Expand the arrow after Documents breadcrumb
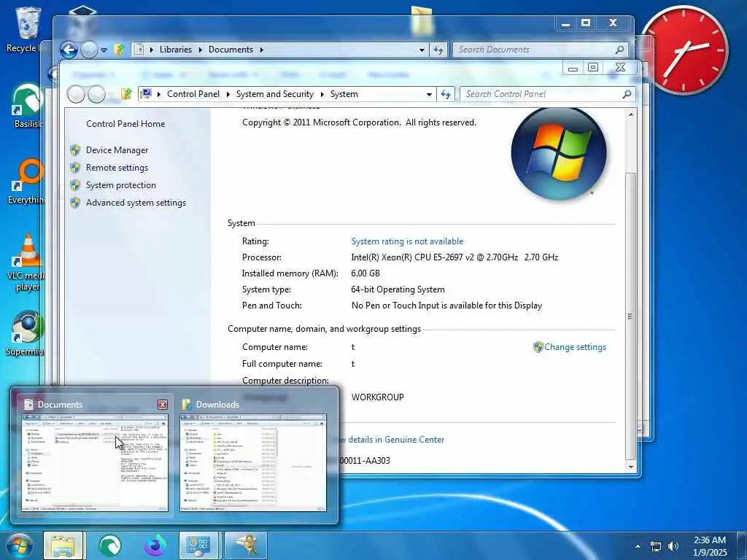747x560 pixels. (262, 50)
